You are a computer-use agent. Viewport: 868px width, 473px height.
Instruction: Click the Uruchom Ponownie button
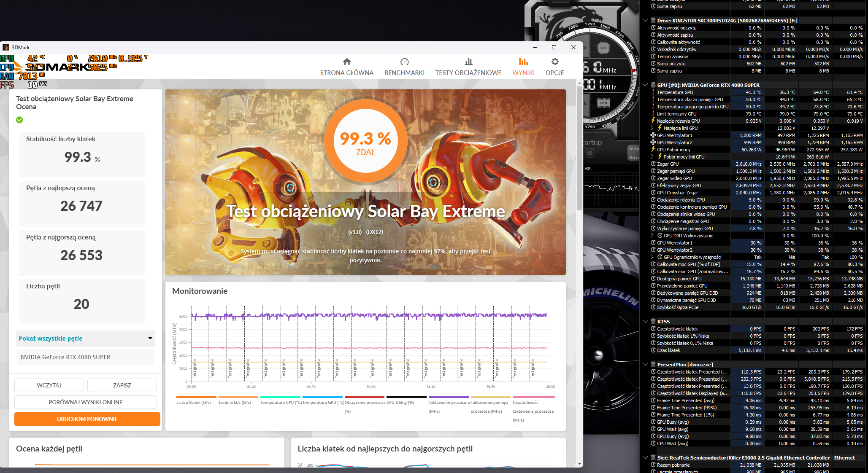point(87,419)
